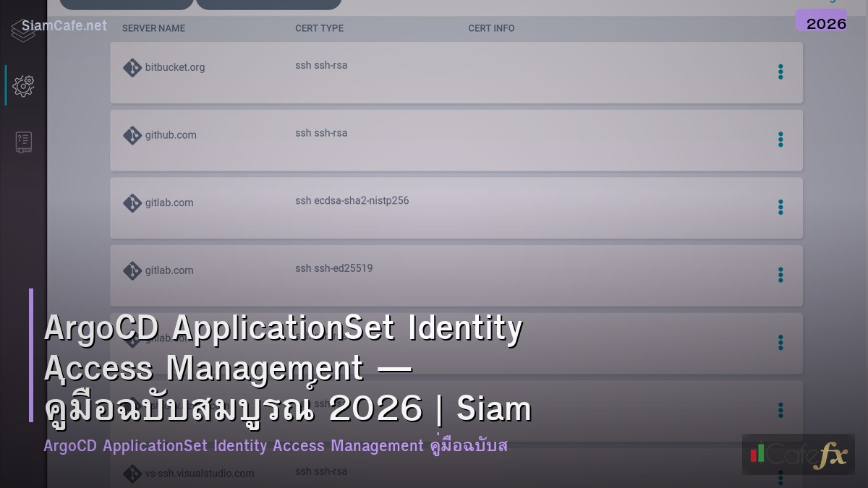Viewport: 868px width, 488px height.
Task: Click the SiamCafe.net link
Action: click(x=64, y=25)
